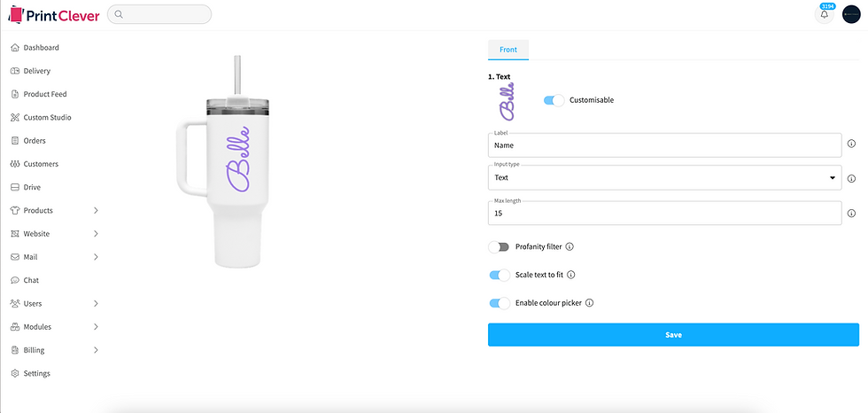Viewport: 868px width, 413px height.
Task: Click the Custom Studio icon
Action: click(15, 117)
